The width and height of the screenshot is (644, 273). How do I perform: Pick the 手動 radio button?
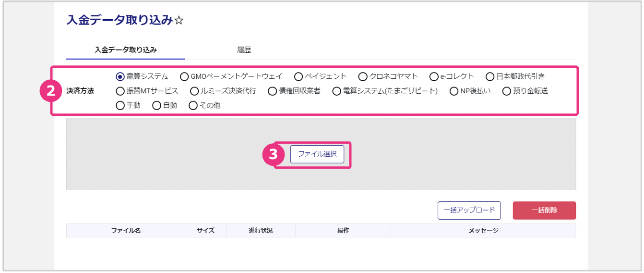click(x=120, y=105)
